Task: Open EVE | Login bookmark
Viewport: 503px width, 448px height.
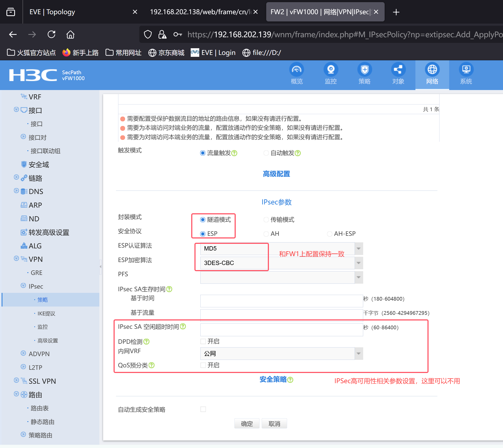Action: [213, 53]
